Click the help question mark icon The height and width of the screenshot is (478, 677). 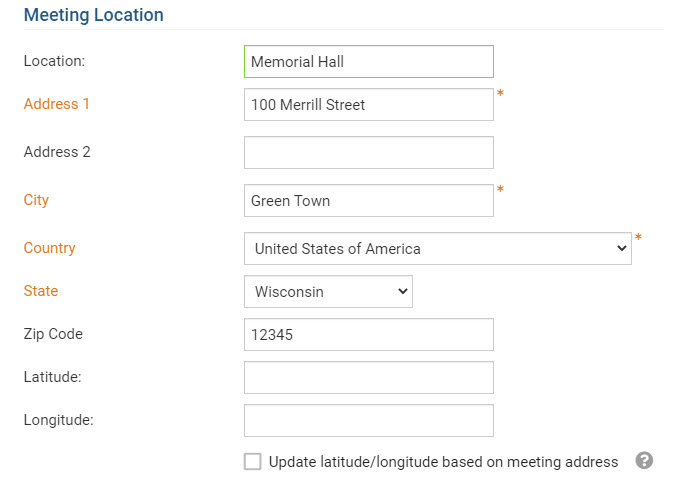coord(645,461)
